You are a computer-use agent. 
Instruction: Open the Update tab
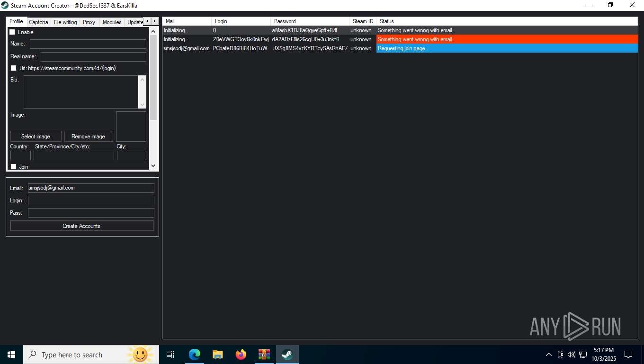click(x=134, y=22)
